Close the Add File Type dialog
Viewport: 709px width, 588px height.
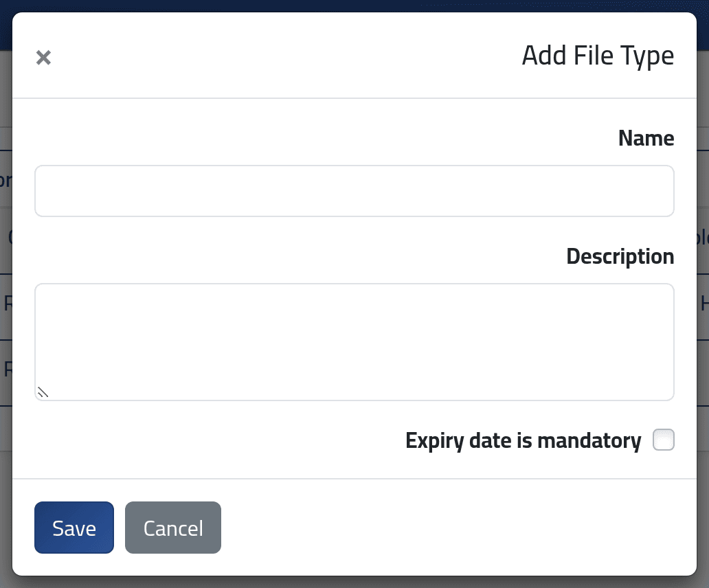(43, 58)
